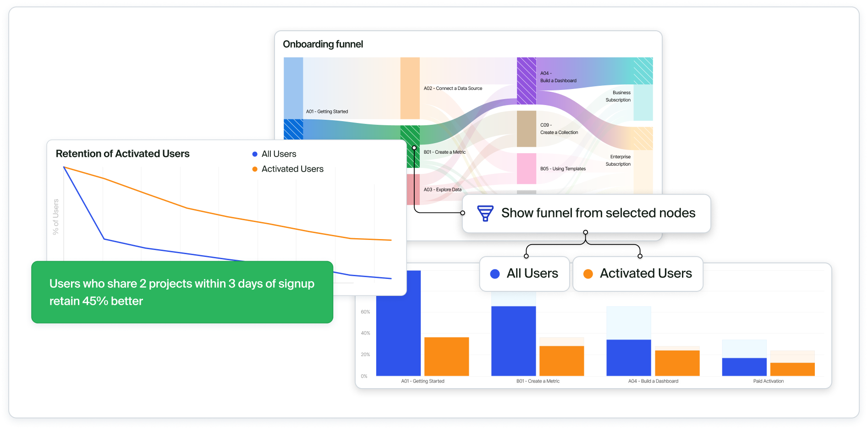Click the teal Business Subscription node

tap(643, 102)
